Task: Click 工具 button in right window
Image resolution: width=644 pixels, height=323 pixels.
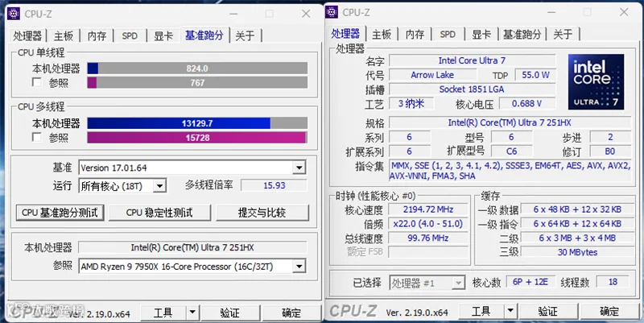Action: [x=481, y=311]
